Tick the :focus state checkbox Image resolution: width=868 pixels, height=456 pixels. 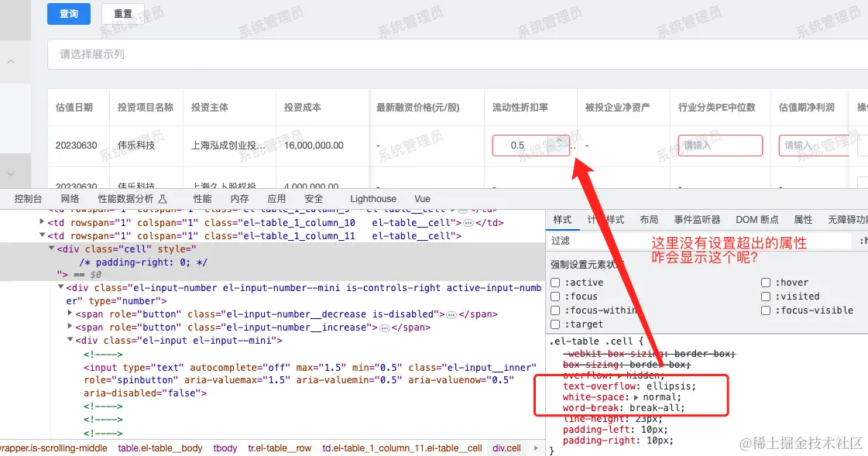555,297
